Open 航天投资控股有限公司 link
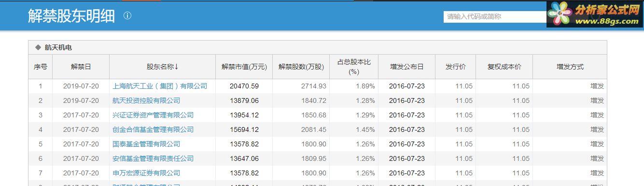Image resolution: width=644 pixels, height=186 pixels. click(x=146, y=100)
